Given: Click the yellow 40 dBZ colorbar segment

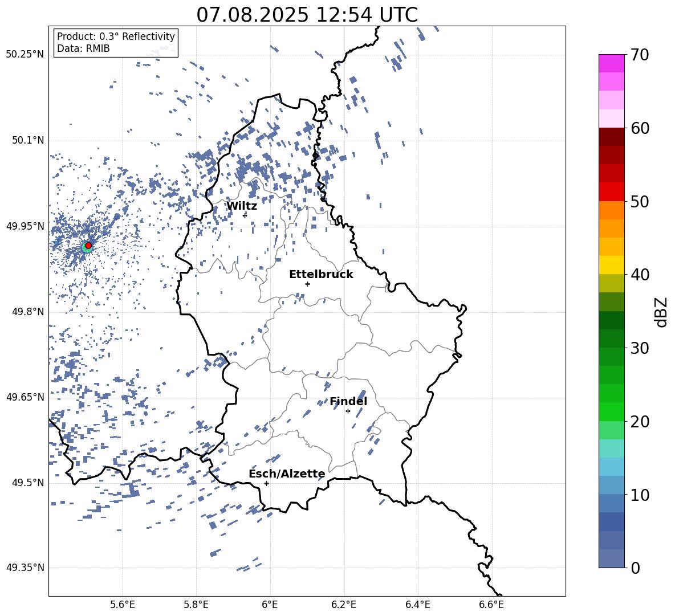Looking at the screenshot, I should (x=612, y=265).
